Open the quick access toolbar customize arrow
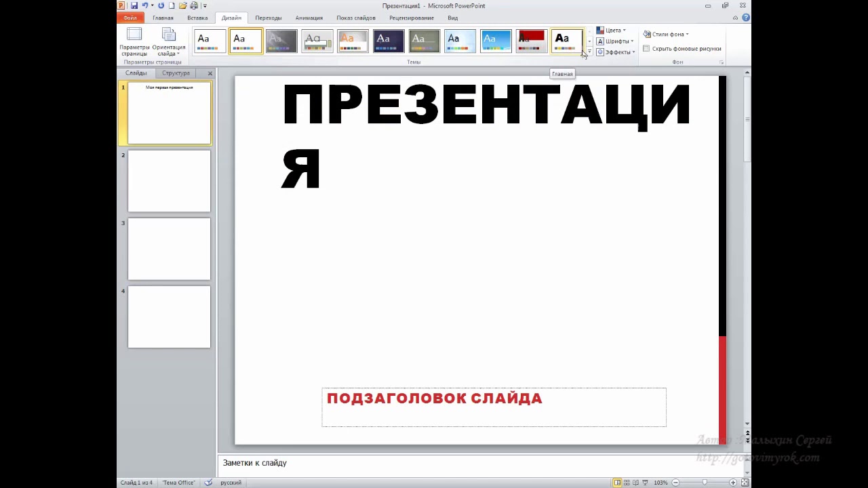Viewport: 868px width, 488px height. [205, 6]
